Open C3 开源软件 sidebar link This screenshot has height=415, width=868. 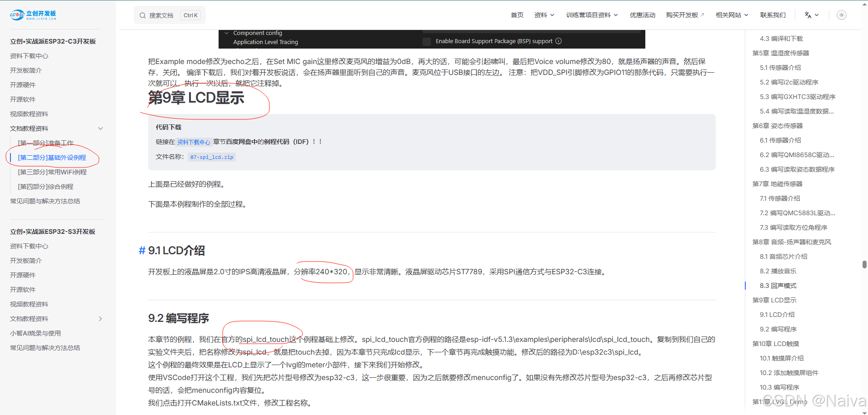coord(23,99)
